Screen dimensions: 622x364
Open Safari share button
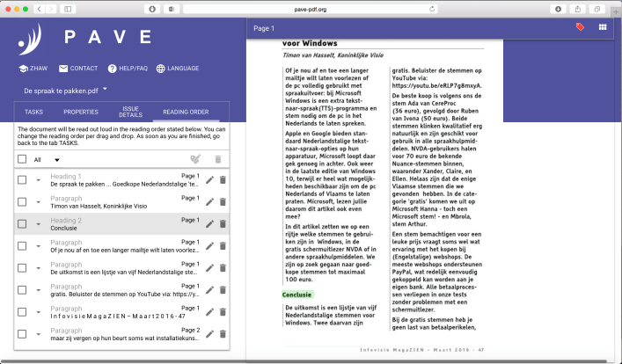pyautogui.click(x=577, y=9)
